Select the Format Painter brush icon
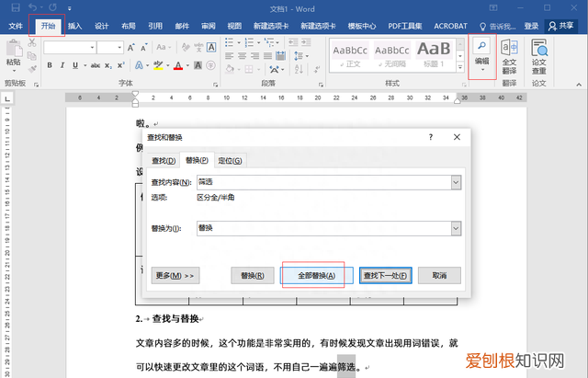The height and width of the screenshot is (378, 588). pos(32,69)
